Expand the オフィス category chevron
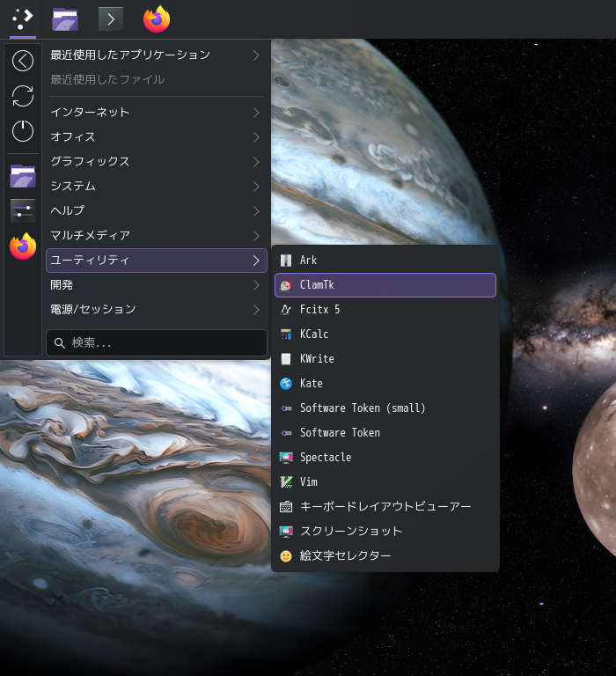 coord(256,137)
